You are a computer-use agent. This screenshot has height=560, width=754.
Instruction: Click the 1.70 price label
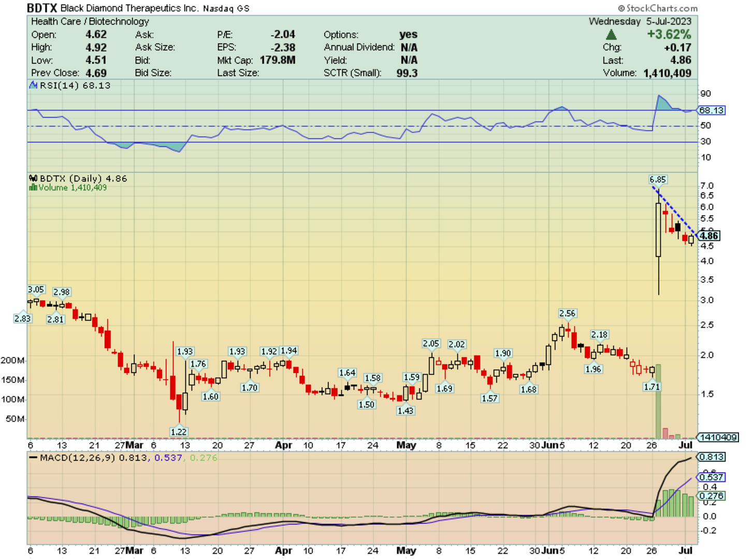point(250,387)
